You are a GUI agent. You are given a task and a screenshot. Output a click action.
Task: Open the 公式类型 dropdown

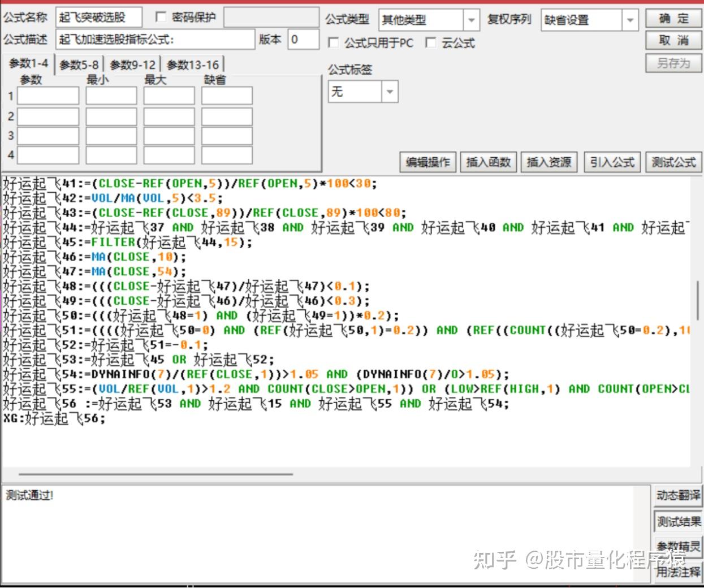click(x=471, y=20)
